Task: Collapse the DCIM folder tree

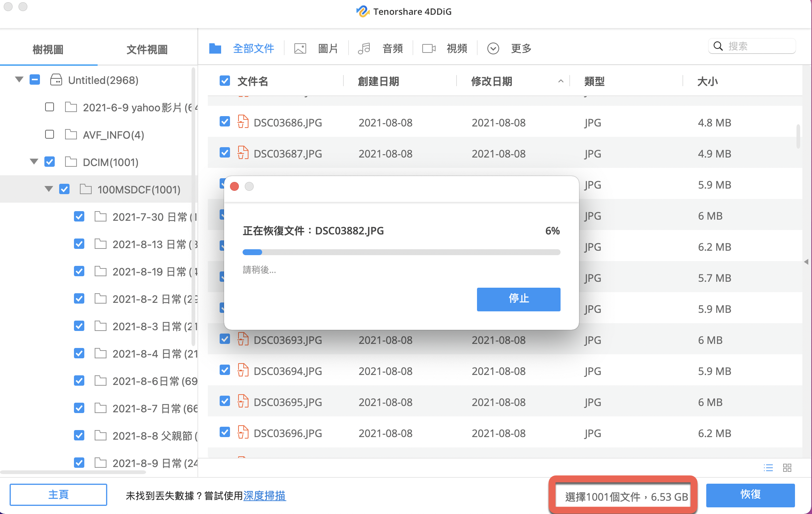Action: [34, 162]
